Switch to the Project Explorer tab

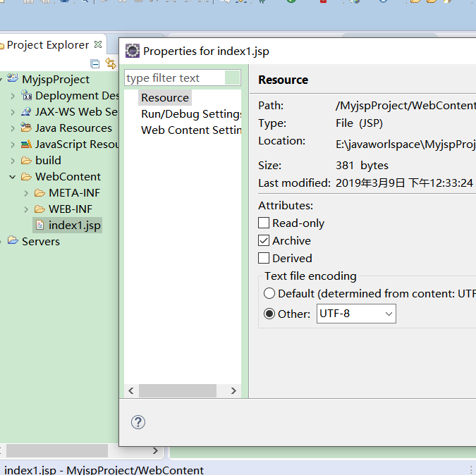[48, 45]
